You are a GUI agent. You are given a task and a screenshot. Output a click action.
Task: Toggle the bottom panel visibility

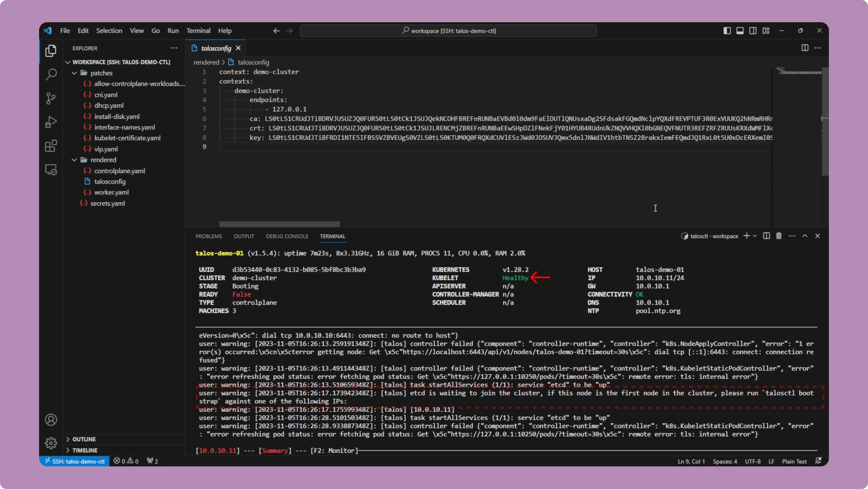pos(740,31)
